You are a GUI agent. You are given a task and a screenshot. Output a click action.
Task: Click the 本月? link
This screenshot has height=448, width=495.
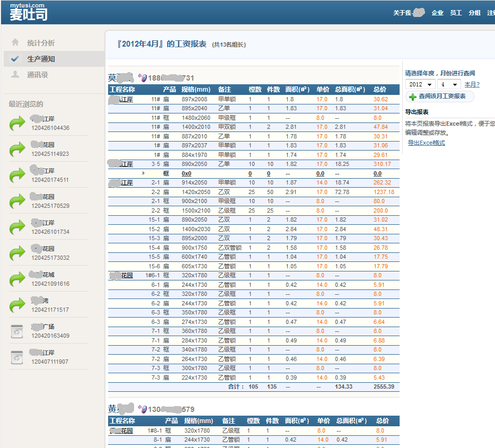pyautogui.click(x=472, y=85)
